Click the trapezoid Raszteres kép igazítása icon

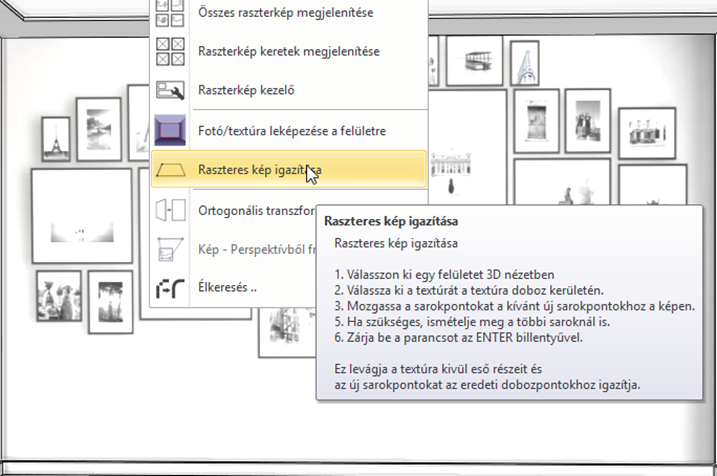tap(170, 170)
